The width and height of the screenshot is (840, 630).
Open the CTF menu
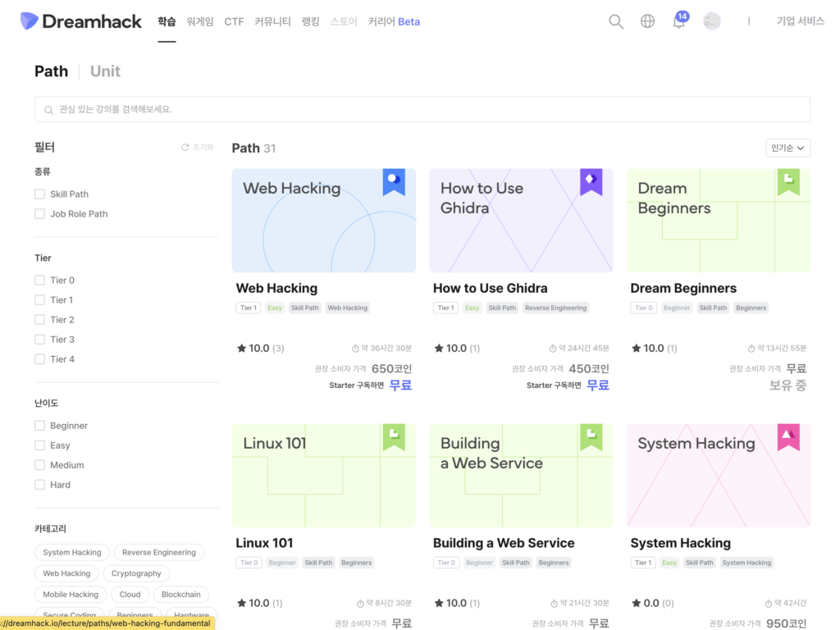[234, 21]
